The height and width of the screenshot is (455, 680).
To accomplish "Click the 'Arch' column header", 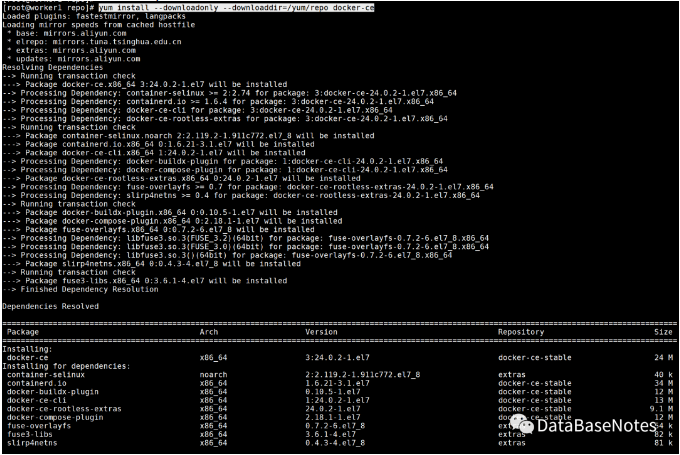I will tap(209, 332).
